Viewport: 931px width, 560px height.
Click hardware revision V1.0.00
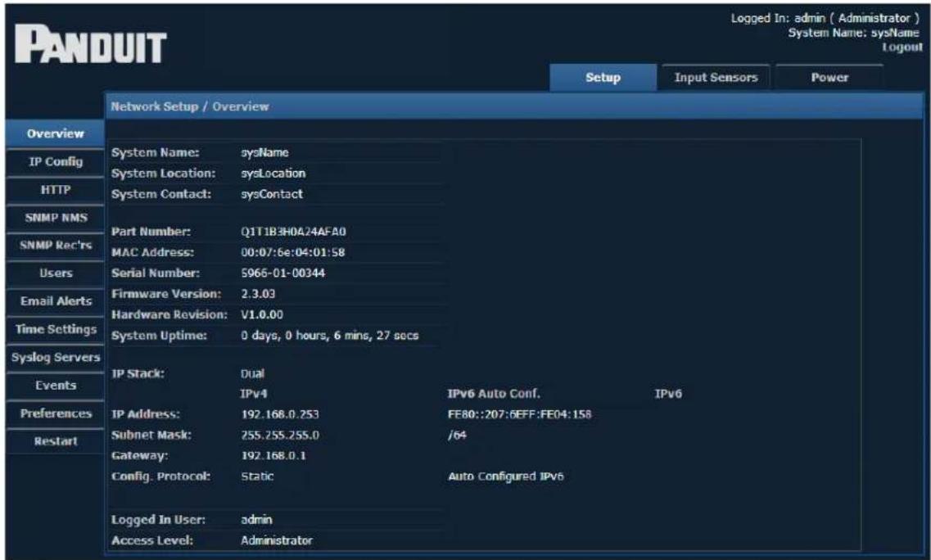(x=262, y=314)
